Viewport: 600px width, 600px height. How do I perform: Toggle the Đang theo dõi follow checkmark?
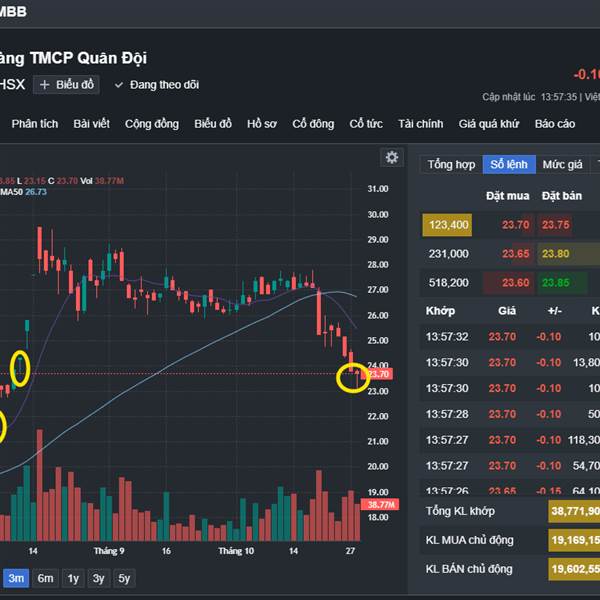click(x=119, y=85)
